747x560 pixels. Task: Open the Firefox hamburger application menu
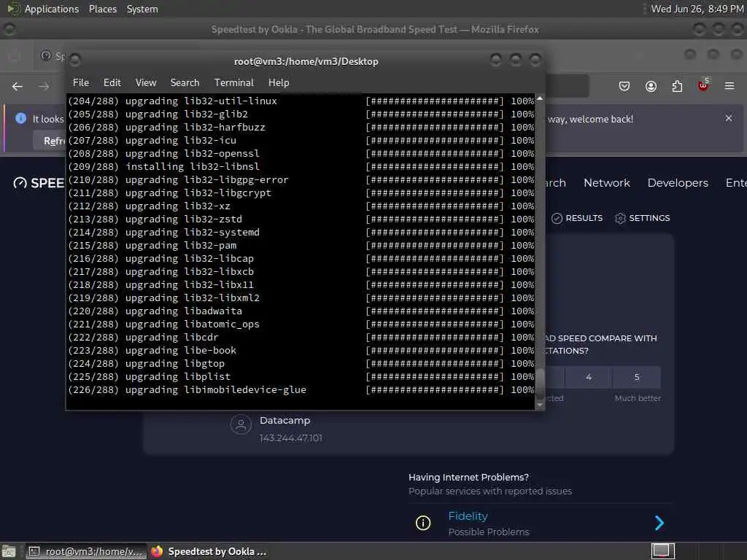pyautogui.click(x=729, y=86)
